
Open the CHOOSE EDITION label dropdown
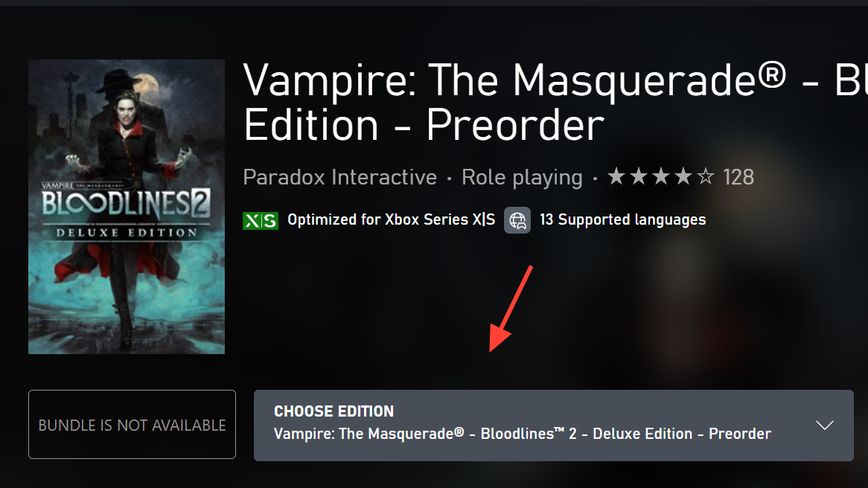click(x=334, y=411)
